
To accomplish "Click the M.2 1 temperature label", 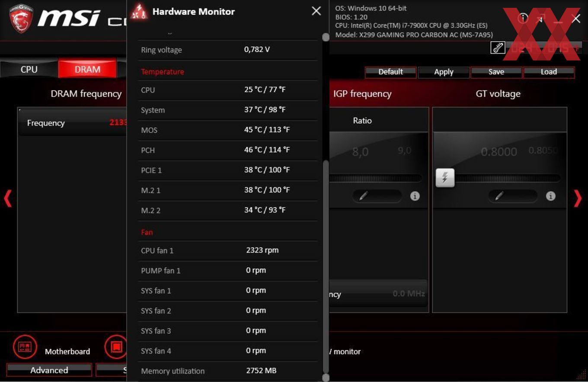I will 150,190.
